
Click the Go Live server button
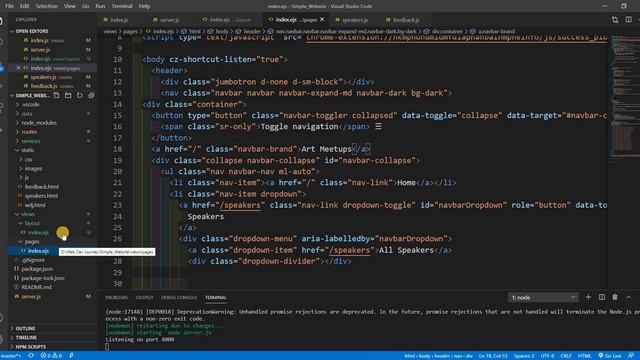(x=610, y=356)
